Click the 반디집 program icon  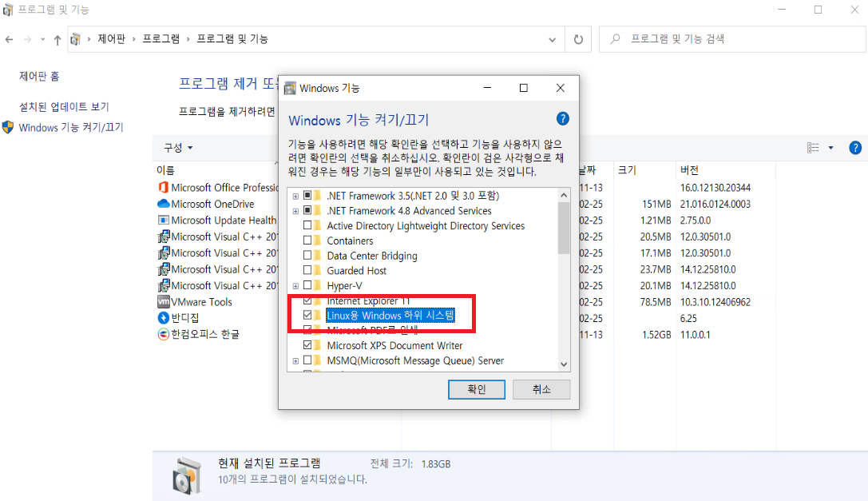(164, 318)
